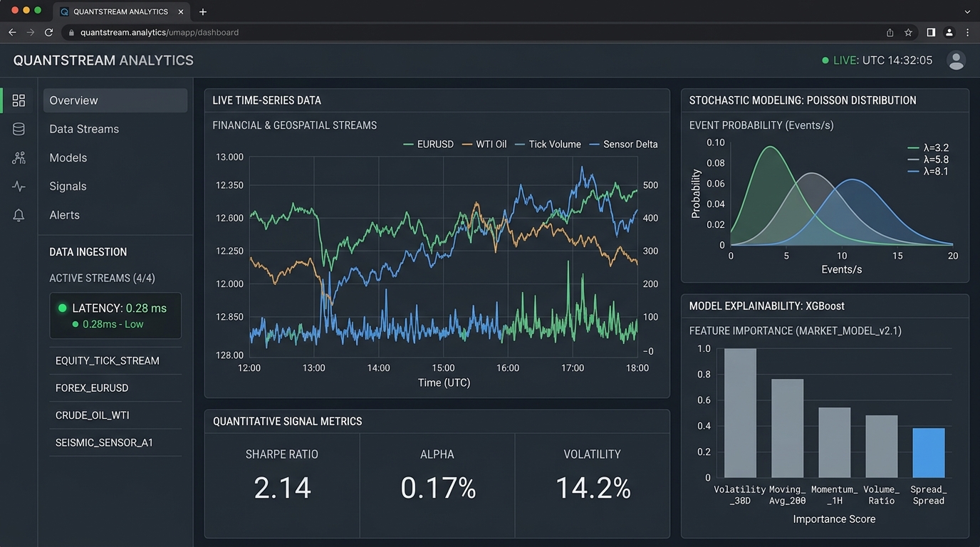980x547 pixels.
Task: Click the Momentum_1H importance bar
Action: point(834,442)
